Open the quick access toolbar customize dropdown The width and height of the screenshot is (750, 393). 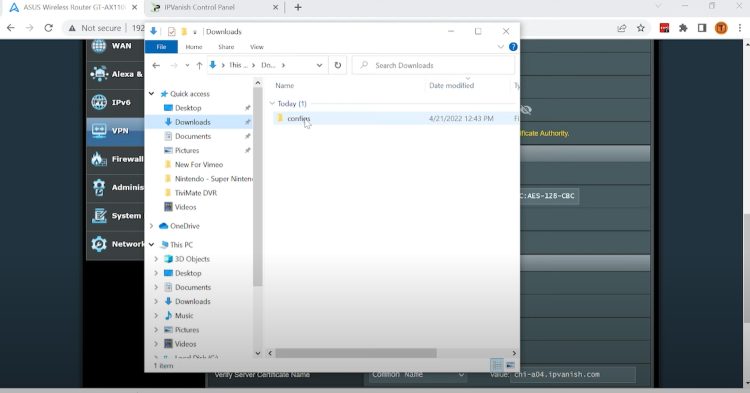[x=195, y=32]
